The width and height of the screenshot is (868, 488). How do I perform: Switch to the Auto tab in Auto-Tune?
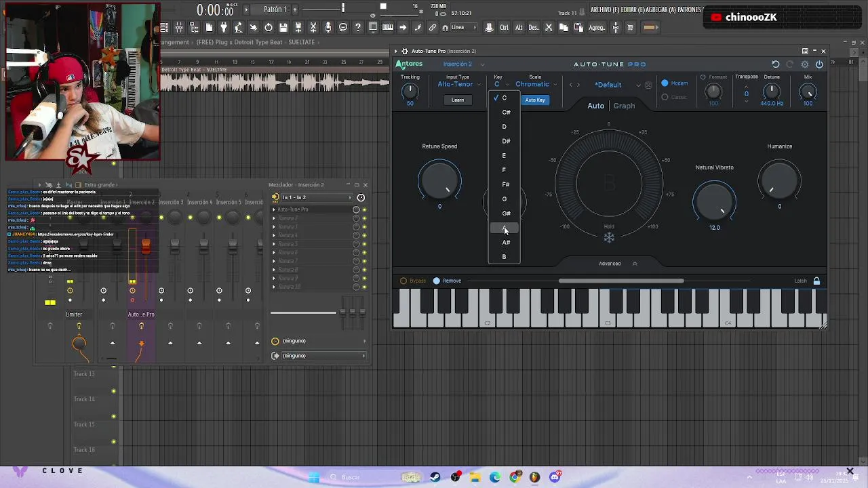[595, 106]
